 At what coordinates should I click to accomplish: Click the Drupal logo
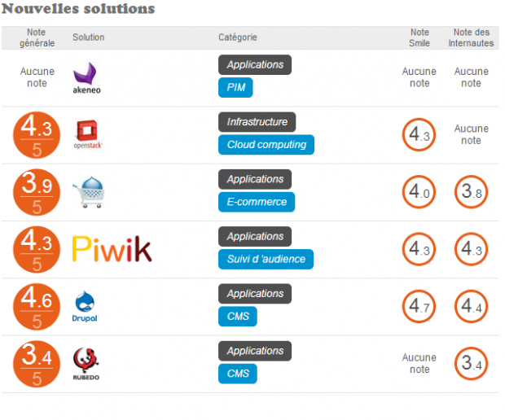[x=85, y=306]
